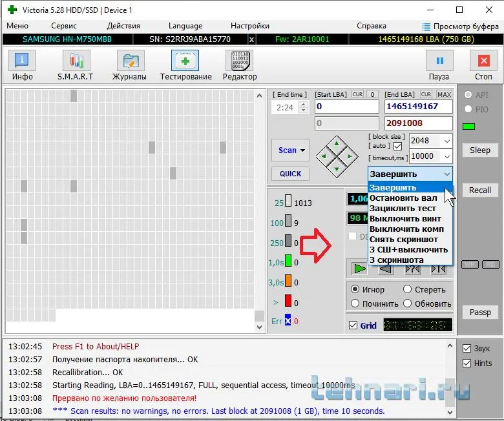Click the random-access butterfly ?-mark button
Viewport: 504px width, 421px height.
412,269
